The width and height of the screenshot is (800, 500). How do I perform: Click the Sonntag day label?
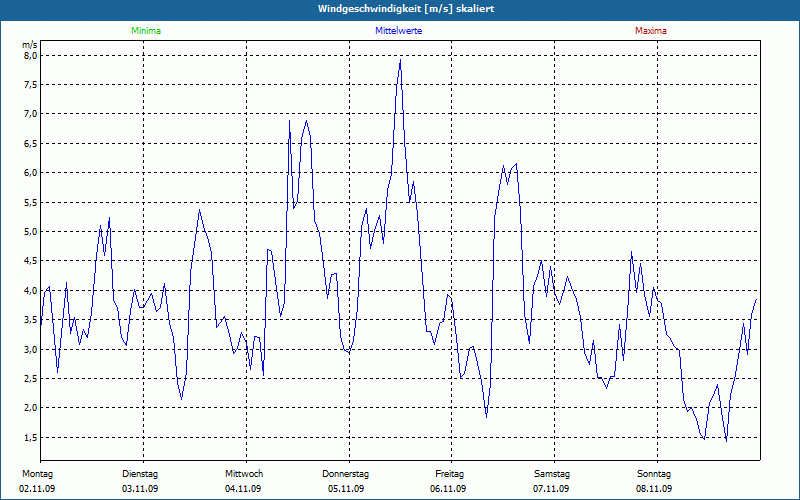[x=654, y=474]
